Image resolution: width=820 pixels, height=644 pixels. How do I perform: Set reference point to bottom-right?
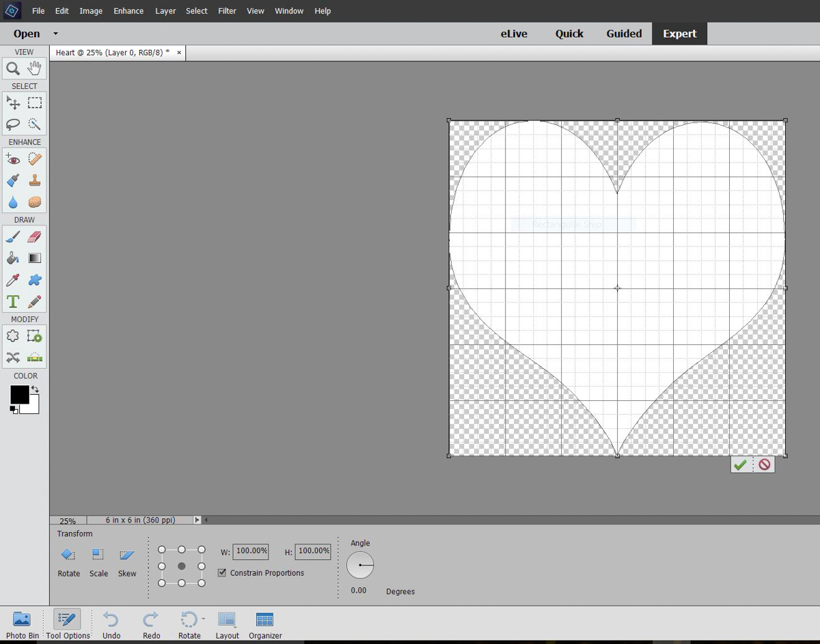point(202,583)
